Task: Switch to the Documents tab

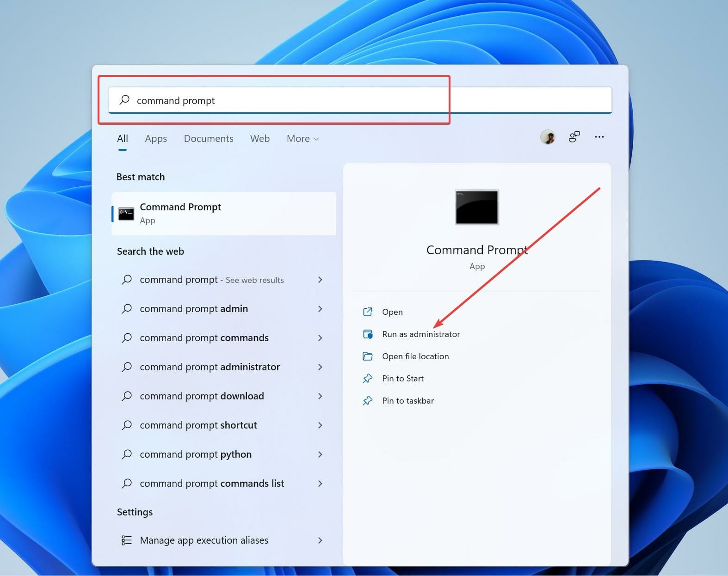Action: point(209,139)
